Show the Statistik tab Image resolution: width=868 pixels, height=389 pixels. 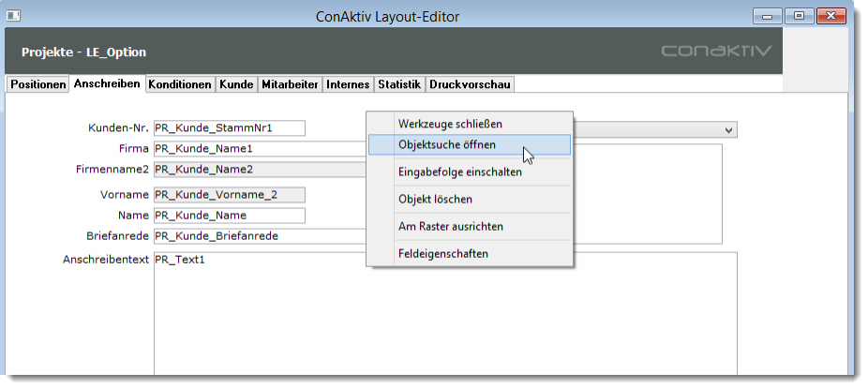399,84
